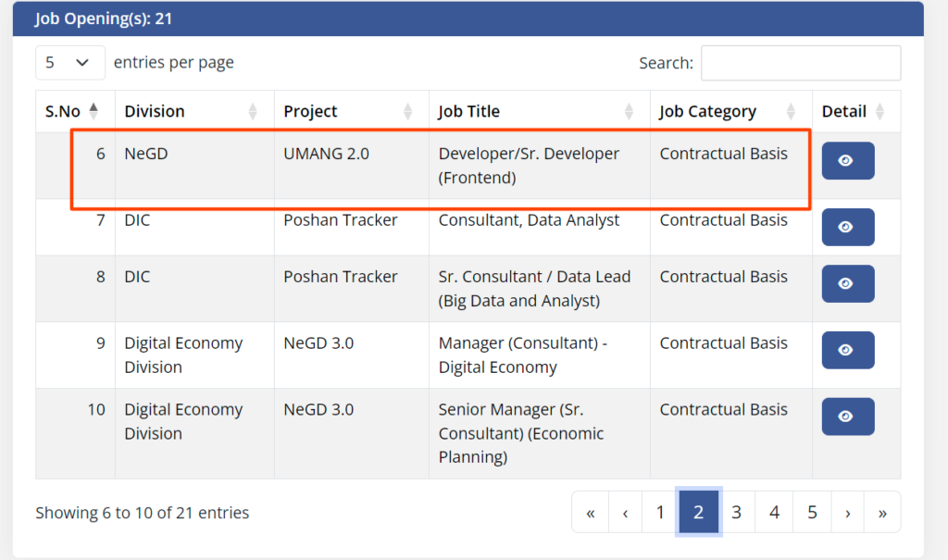Viewport: 948px width, 560px height.
Task: Go to next page with single-right arrow
Action: click(x=848, y=513)
